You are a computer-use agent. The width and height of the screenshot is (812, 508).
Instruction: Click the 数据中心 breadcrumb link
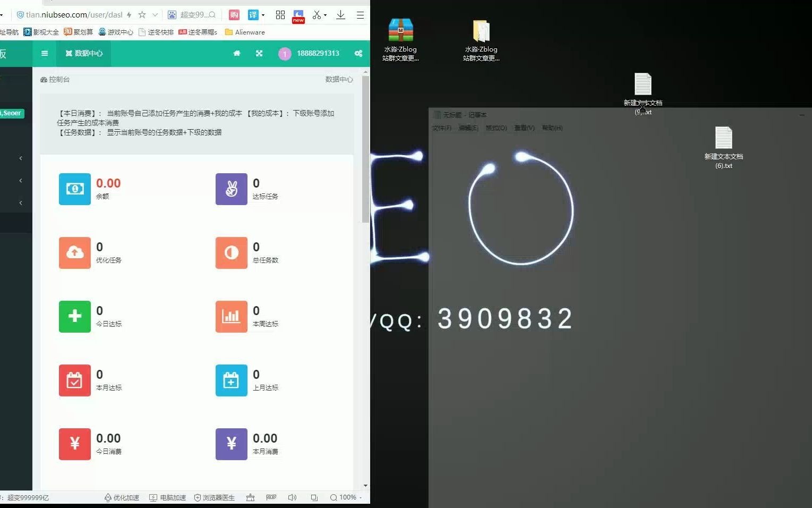click(339, 79)
